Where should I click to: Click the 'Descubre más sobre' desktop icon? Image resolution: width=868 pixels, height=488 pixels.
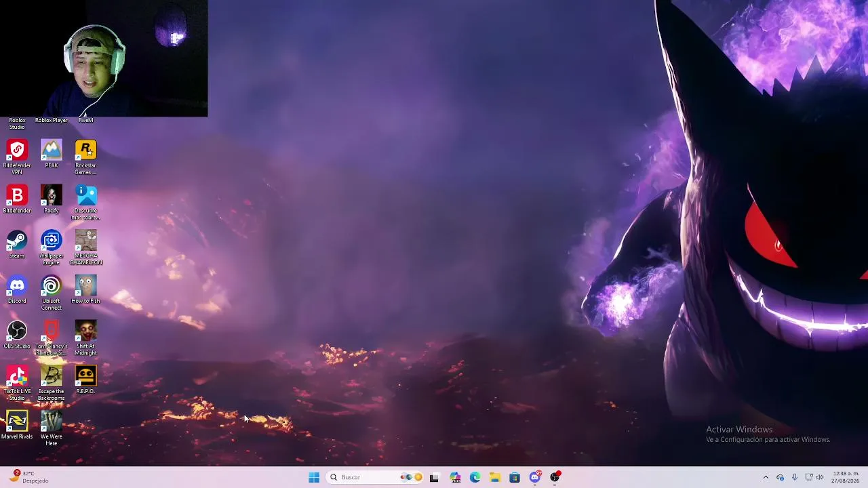pos(85,202)
